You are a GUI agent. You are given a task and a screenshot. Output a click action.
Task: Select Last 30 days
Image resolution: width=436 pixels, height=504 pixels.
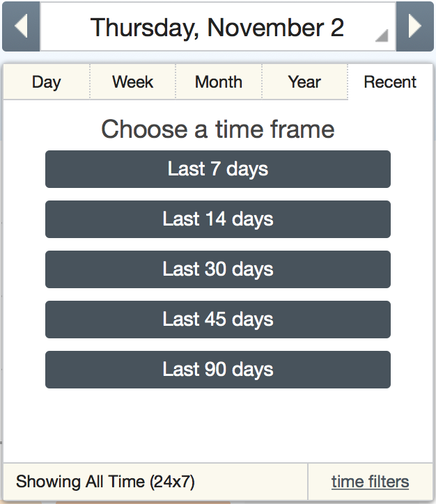click(x=218, y=269)
